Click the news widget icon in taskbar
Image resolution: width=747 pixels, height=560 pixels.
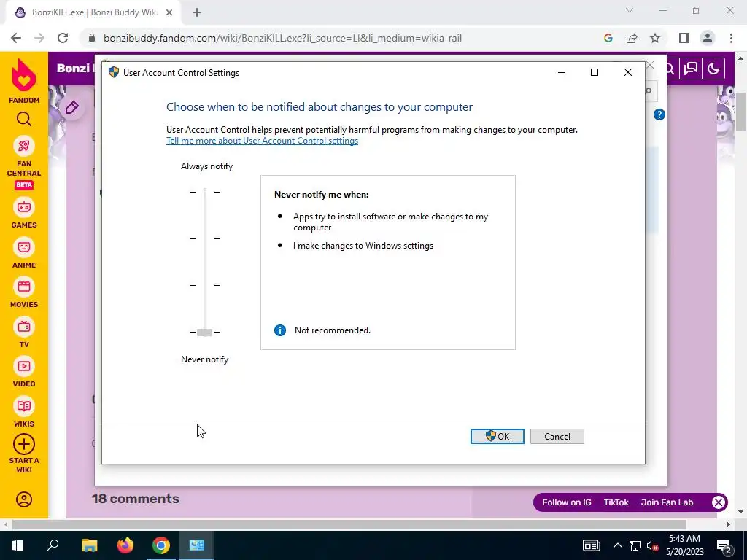tap(591, 545)
